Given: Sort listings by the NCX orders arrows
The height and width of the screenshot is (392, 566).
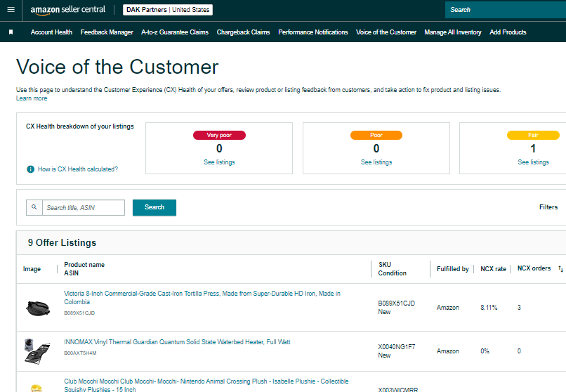Looking at the screenshot, I should 560,268.
